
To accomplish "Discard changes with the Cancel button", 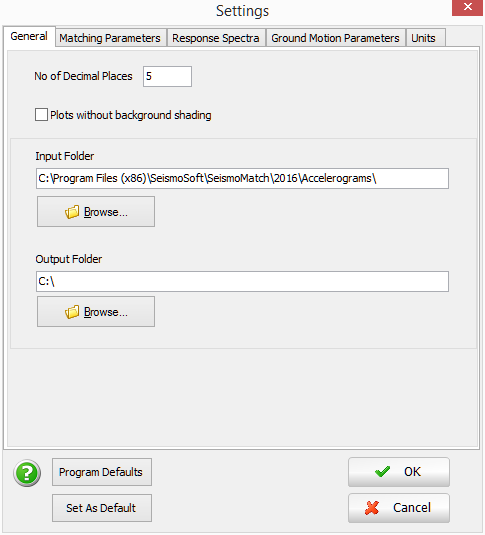I will [399, 508].
